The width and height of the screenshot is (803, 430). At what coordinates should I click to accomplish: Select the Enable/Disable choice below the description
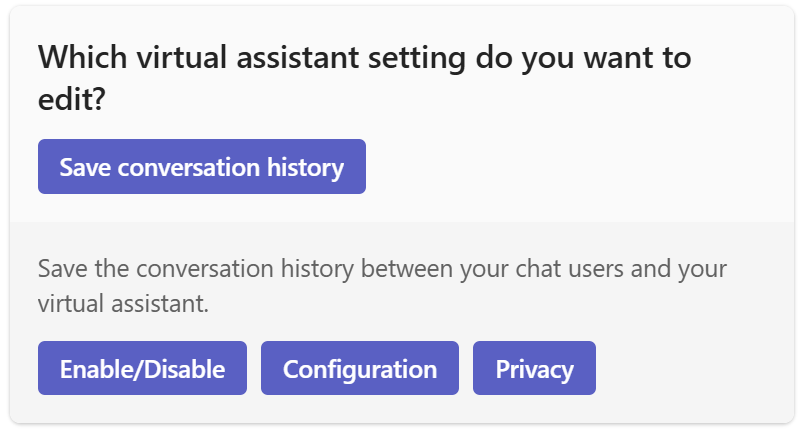click(142, 368)
